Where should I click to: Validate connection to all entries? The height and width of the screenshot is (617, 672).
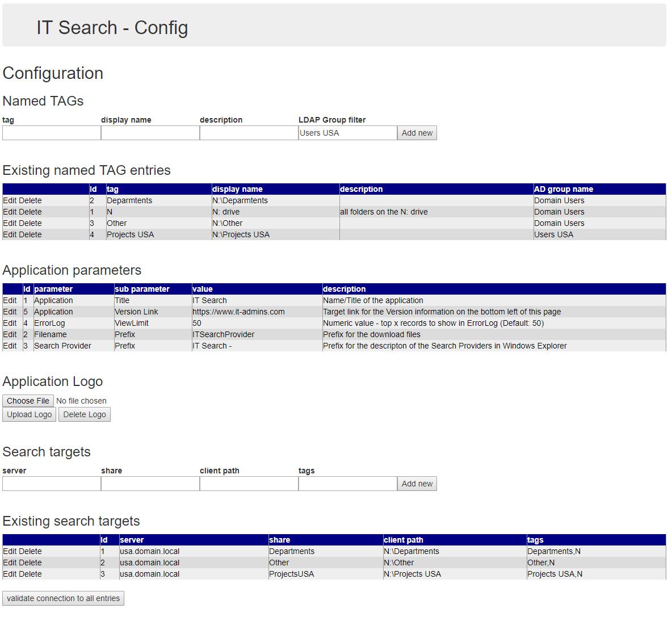tap(63, 598)
